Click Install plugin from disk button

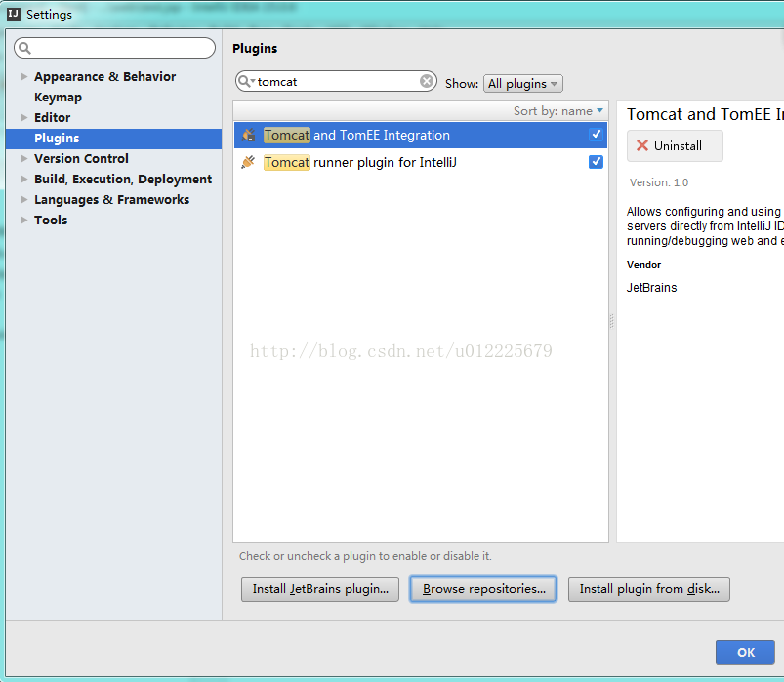649,589
